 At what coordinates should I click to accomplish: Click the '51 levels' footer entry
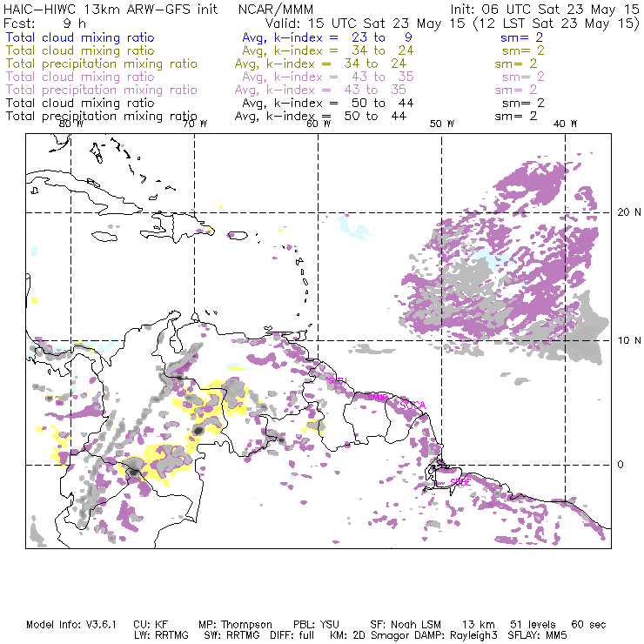533,625
